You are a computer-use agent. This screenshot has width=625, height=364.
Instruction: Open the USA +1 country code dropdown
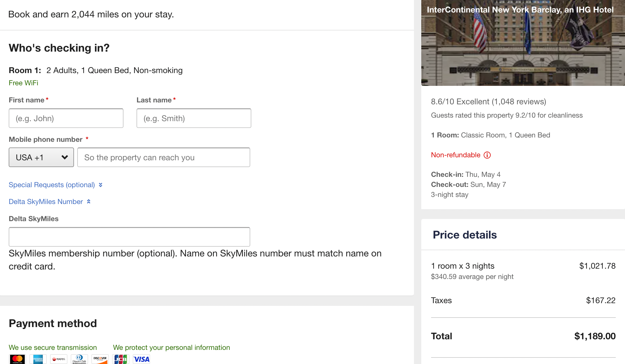pos(41,157)
